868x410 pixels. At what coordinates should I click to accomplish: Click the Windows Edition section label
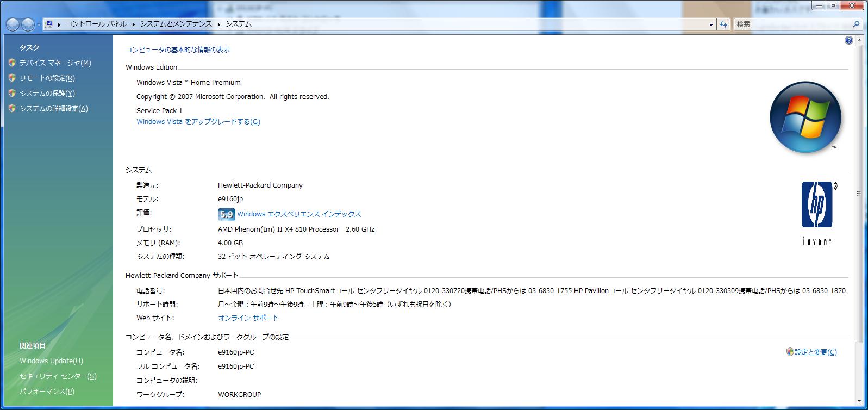(x=151, y=67)
